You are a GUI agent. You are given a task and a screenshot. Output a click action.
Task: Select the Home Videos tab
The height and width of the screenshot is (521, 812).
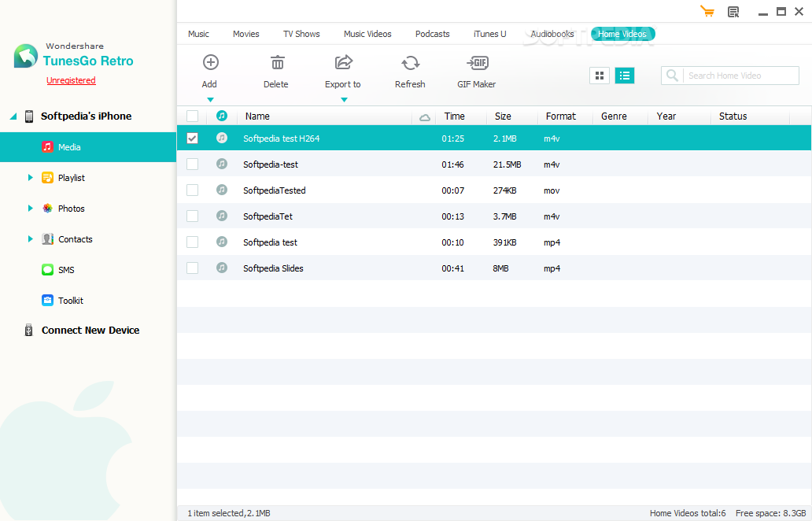point(622,34)
